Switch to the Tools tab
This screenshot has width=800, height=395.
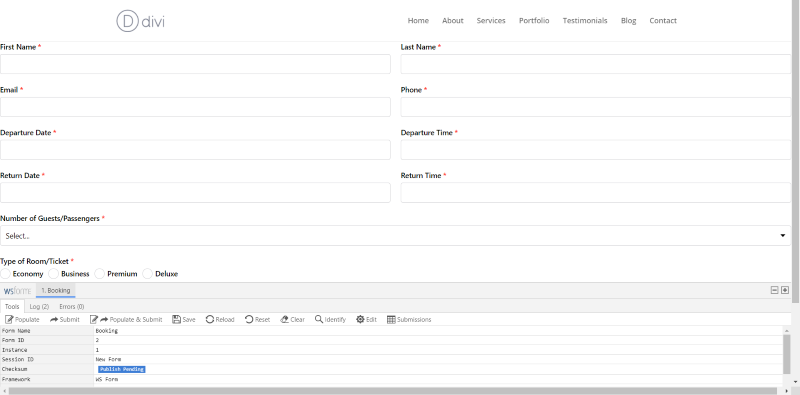(x=12, y=306)
